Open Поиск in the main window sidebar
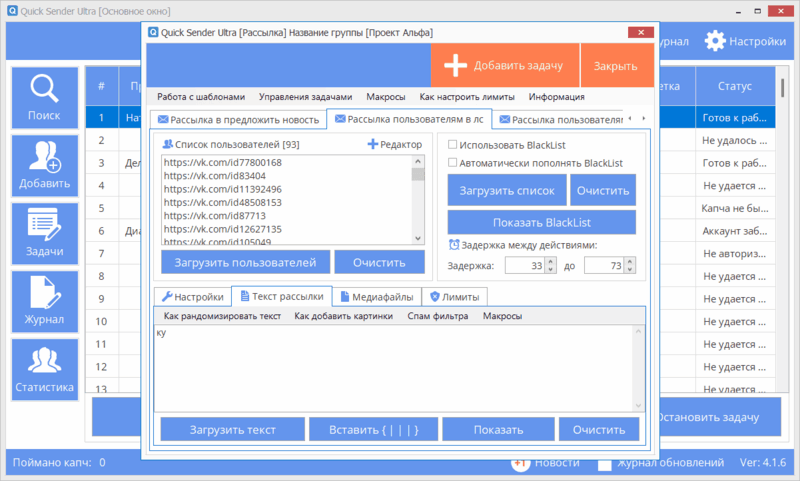800x481 pixels. (x=44, y=98)
